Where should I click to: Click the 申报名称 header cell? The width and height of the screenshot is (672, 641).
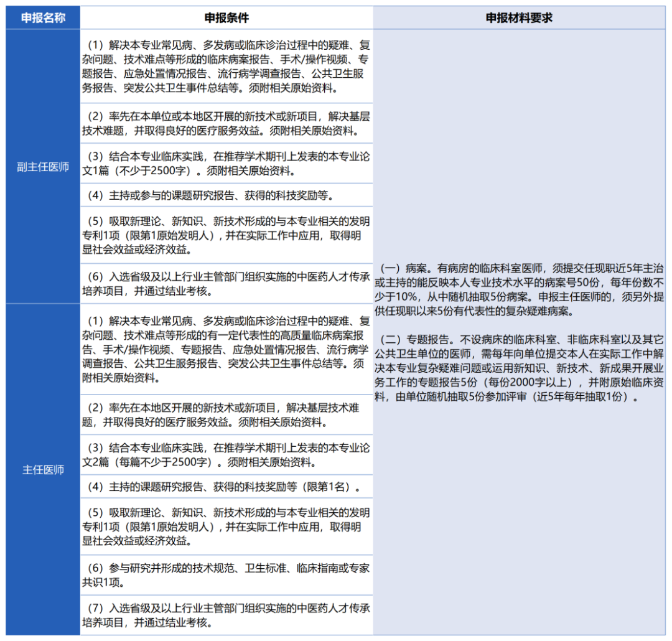pyautogui.click(x=43, y=17)
